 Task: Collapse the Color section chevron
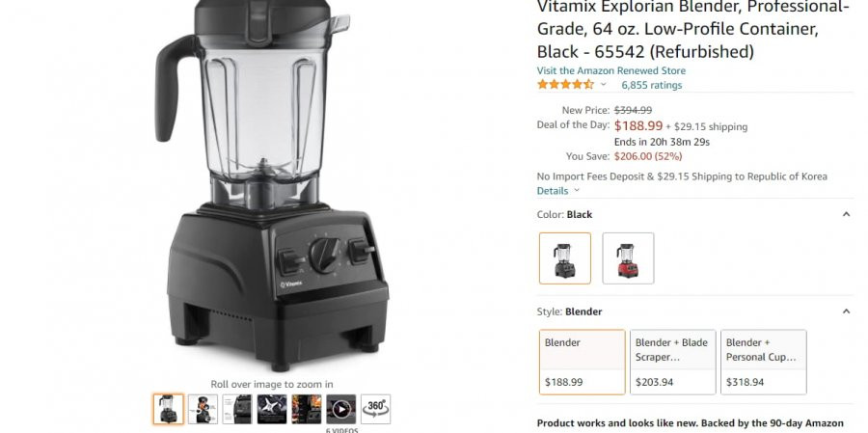coord(846,214)
